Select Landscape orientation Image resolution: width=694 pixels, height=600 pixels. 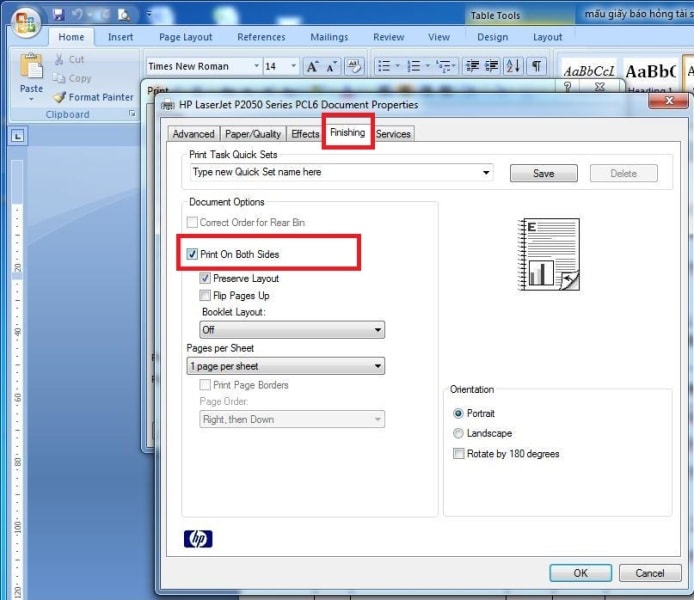coord(459,433)
